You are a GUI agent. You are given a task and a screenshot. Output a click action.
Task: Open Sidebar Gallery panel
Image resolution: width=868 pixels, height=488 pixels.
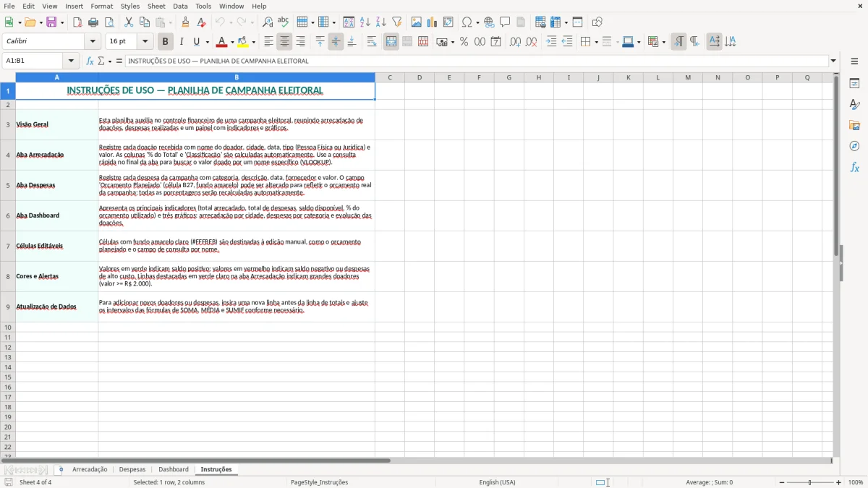pos(854,126)
